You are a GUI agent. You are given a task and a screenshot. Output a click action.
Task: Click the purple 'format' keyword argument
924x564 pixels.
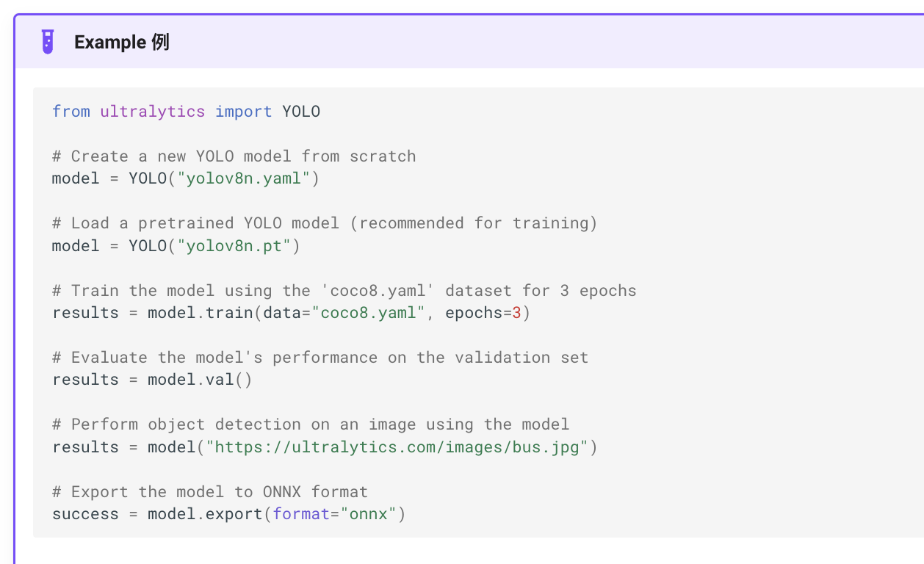tap(300, 514)
